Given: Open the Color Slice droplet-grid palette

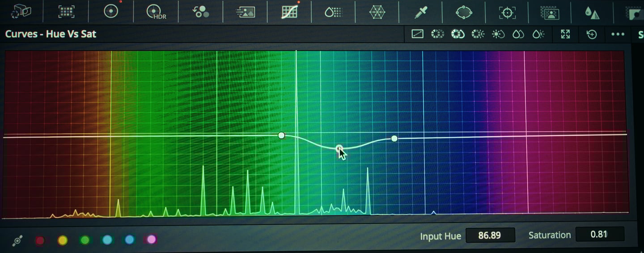Looking at the screenshot, I should click(333, 12).
